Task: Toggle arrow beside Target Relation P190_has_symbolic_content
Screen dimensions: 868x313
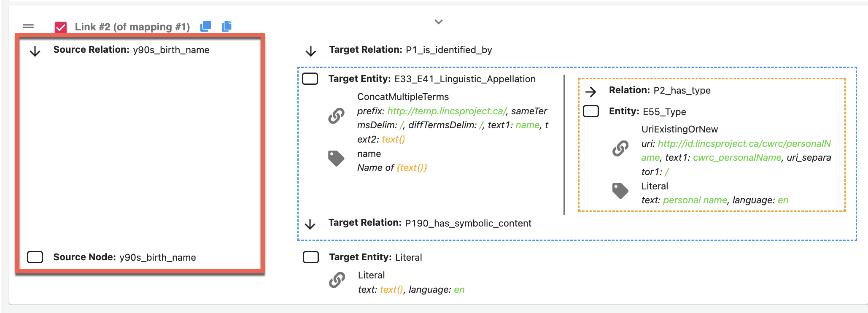Action: tap(310, 224)
